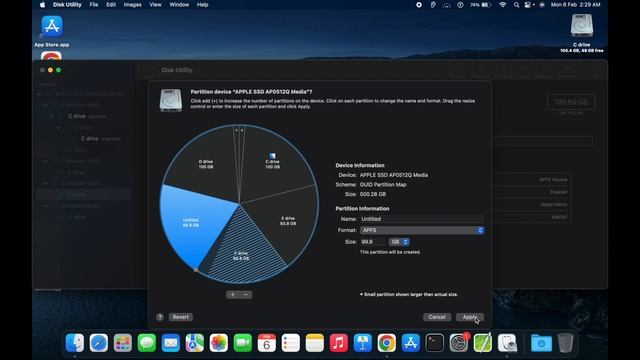
Task: Open Messages from the dock
Action: pos(147,342)
